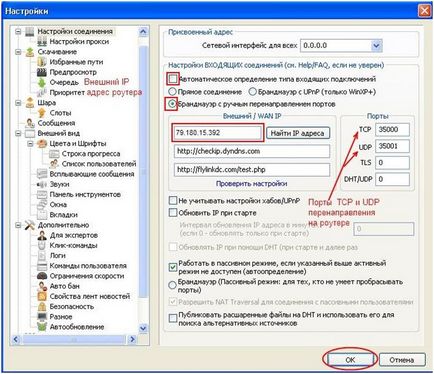Viewport: 434px width, 374px height.
Task: Click the Всплывающие сообщения icon
Action: tap(42, 174)
